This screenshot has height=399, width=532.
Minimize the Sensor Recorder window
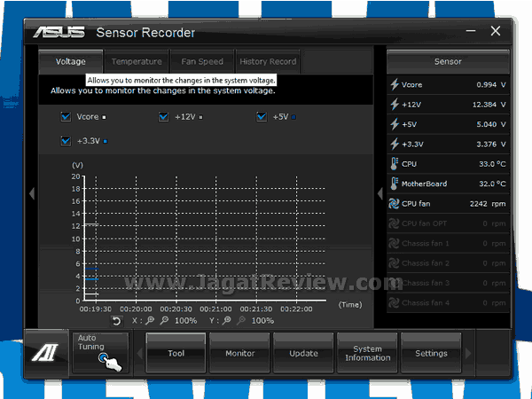click(x=470, y=31)
